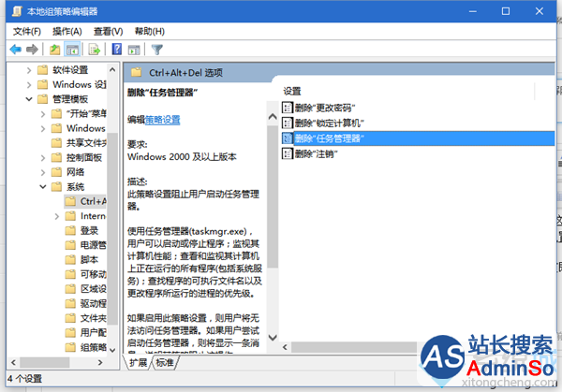Viewport: 562px width, 392px height.
Task: Click the folder icon of 脚本
Action: (70, 259)
